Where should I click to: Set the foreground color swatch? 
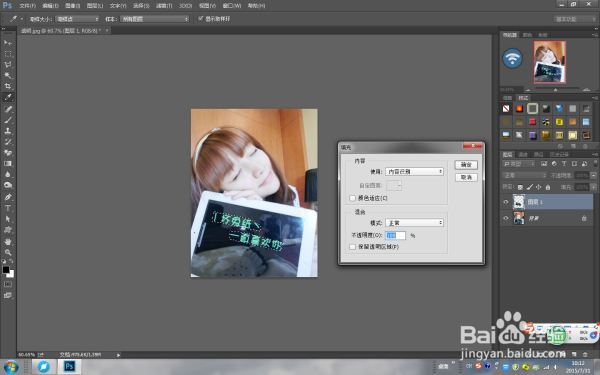point(6,270)
